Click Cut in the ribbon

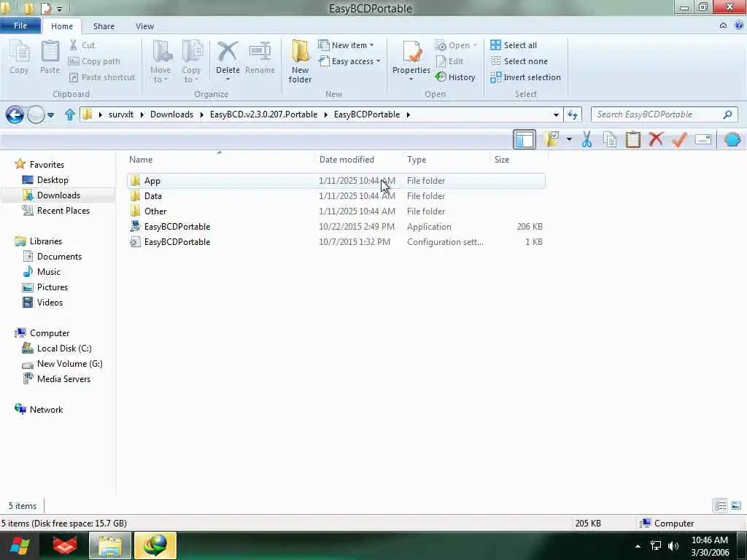pos(82,45)
